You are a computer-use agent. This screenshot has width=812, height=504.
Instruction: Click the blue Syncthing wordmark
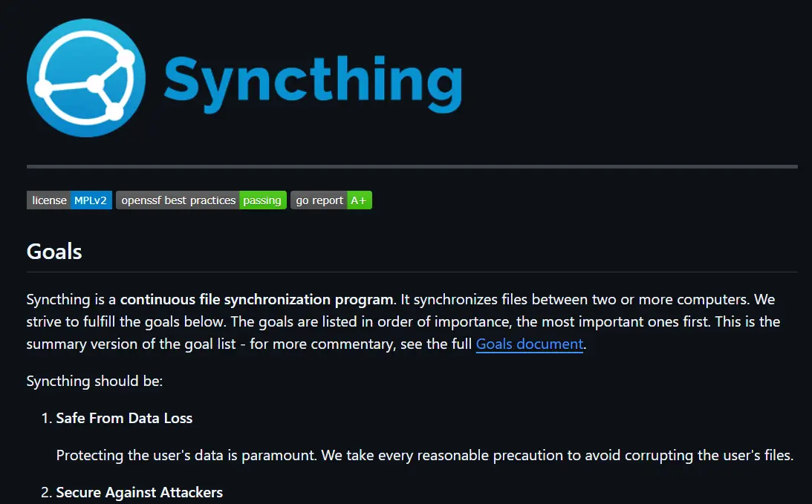tap(312, 82)
